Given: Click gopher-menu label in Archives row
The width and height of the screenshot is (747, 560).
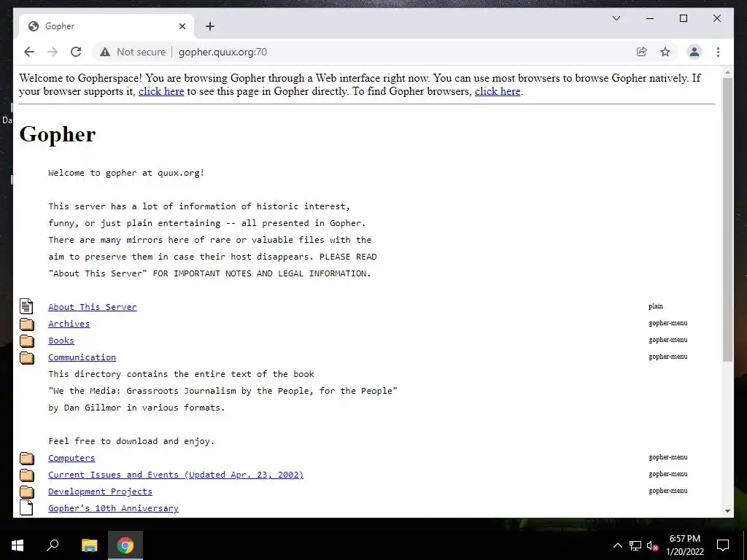Looking at the screenshot, I should pos(668,323).
